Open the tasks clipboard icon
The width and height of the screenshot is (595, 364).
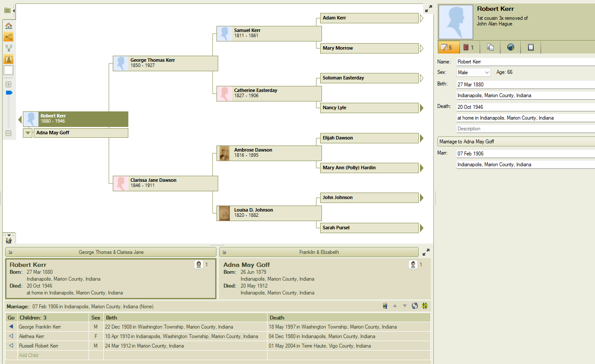pyautogui.click(x=531, y=47)
